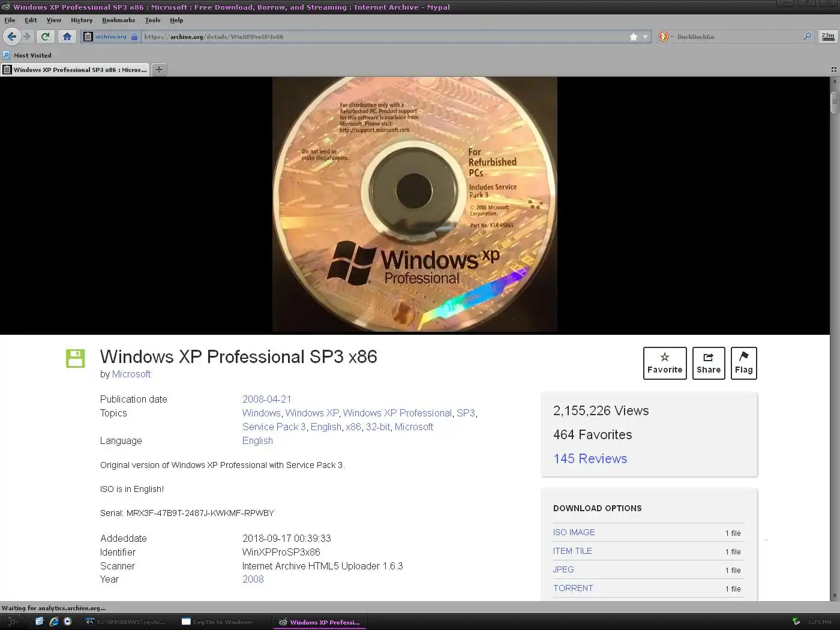This screenshot has width=840, height=630.
Task: Open the address bar history dropdown arrow
Action: (x=646, y=37)
